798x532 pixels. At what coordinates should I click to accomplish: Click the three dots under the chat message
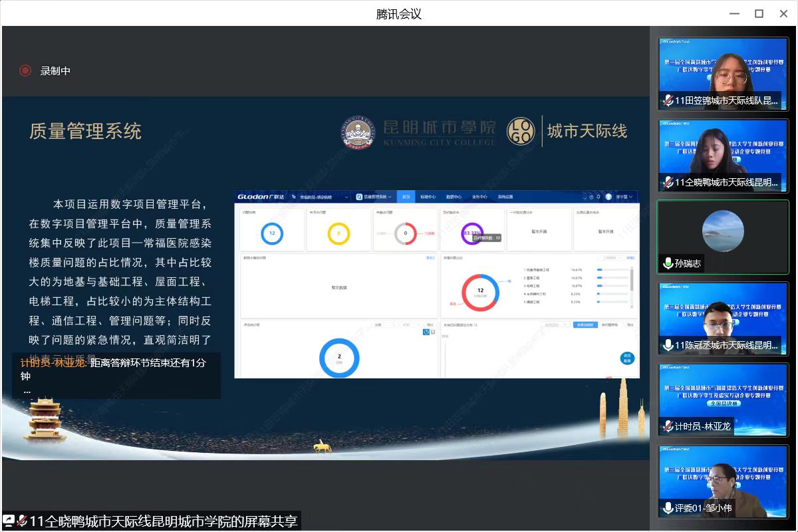(x=27, y=391)
